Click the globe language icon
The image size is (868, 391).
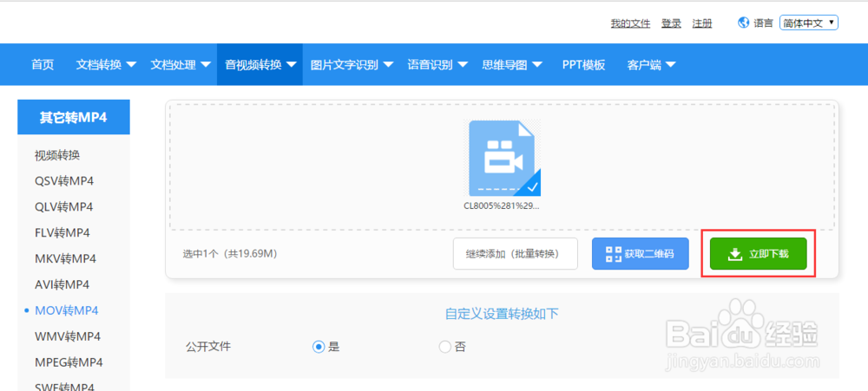click(x=744, y=23)
